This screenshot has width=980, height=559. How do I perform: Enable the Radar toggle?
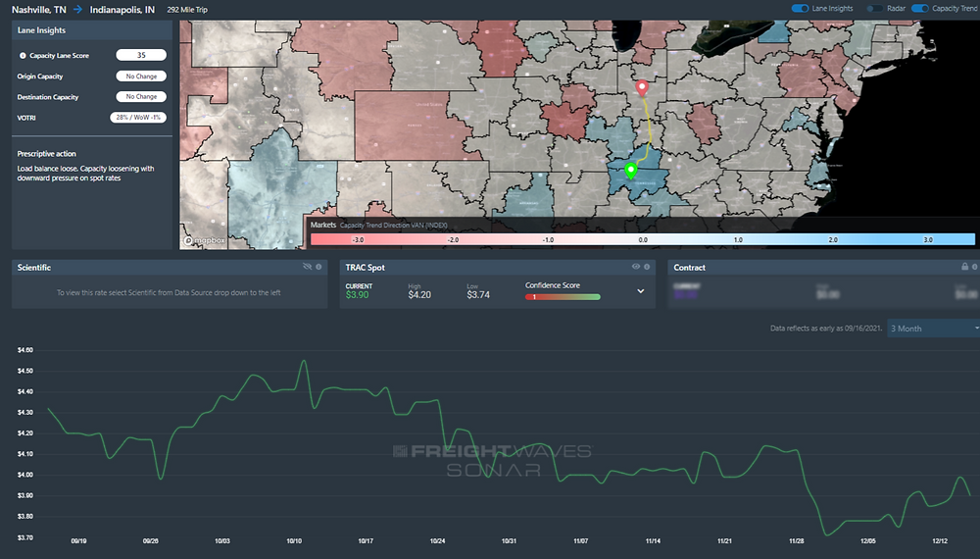coord(875,8)
